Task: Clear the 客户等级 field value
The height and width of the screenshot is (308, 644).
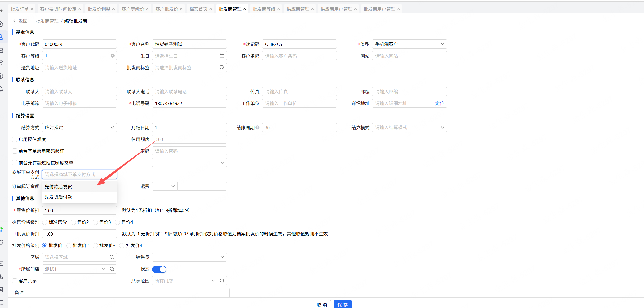Action: click(x=112, y=56)
